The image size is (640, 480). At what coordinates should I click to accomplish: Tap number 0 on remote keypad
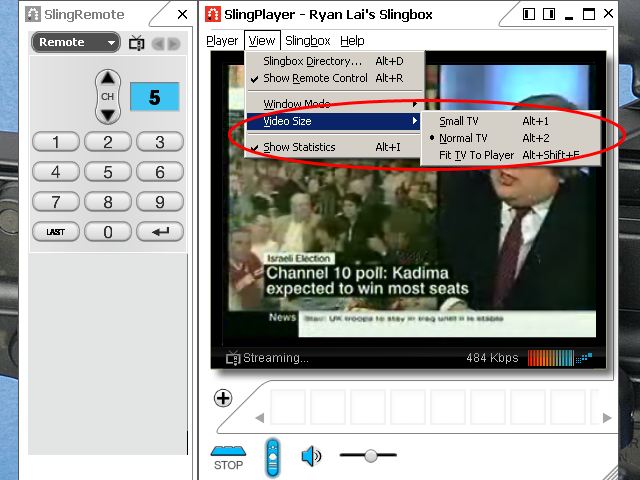click(x=108, y=232)
